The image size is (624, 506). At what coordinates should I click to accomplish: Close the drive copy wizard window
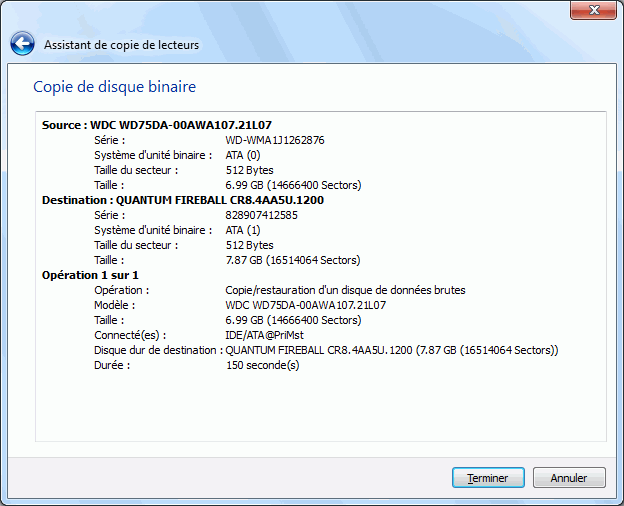(594, 10)
